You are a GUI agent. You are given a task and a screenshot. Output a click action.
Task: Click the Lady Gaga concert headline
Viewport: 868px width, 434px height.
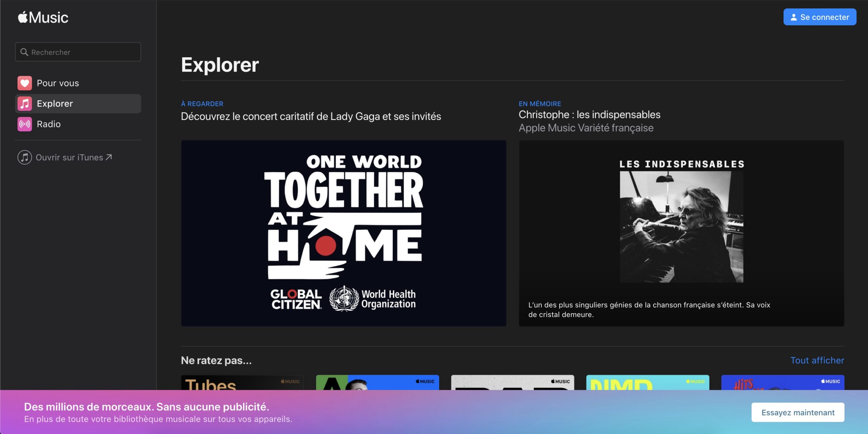click(311, 117)
